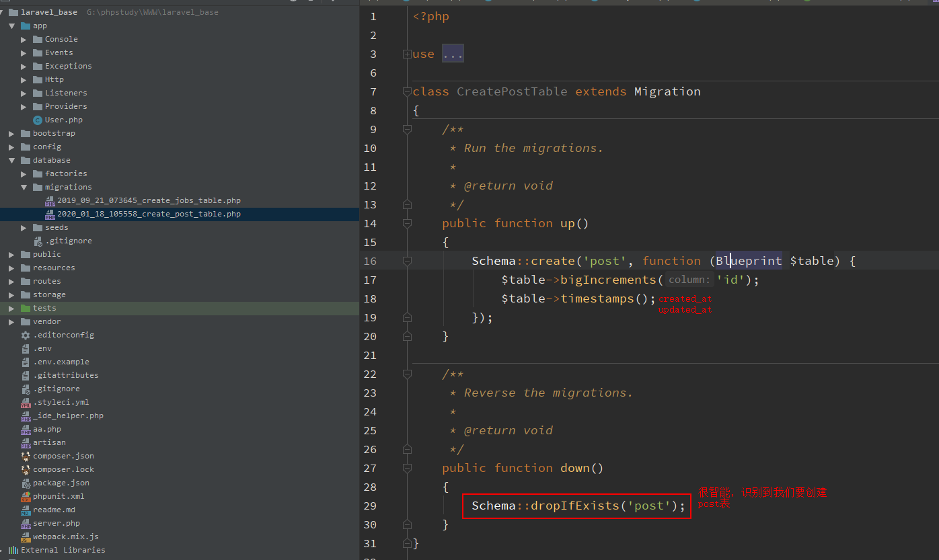Image resolution: width=939 pixels, height=560 pixels.
Task: Toggle code fold on the class line
Action: 406,91
